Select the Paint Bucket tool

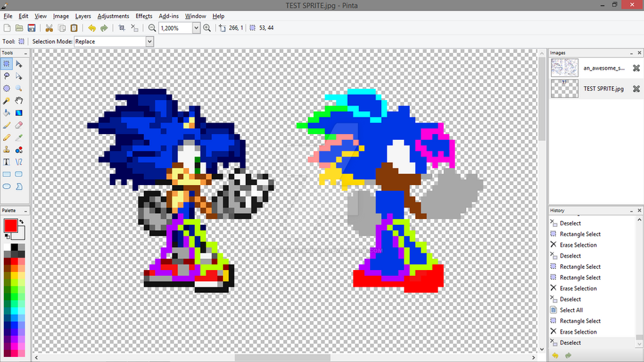tap(6, 113)
